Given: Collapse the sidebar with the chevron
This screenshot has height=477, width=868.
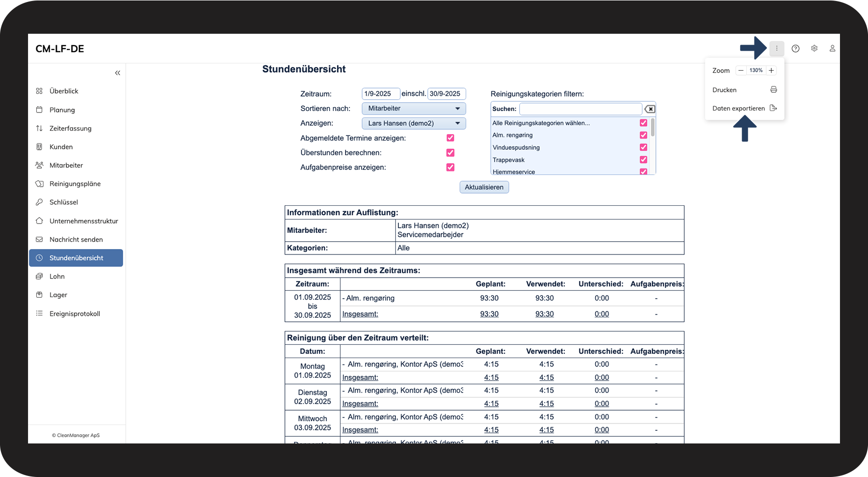Looking at the screenshot, I should [117, 72].
